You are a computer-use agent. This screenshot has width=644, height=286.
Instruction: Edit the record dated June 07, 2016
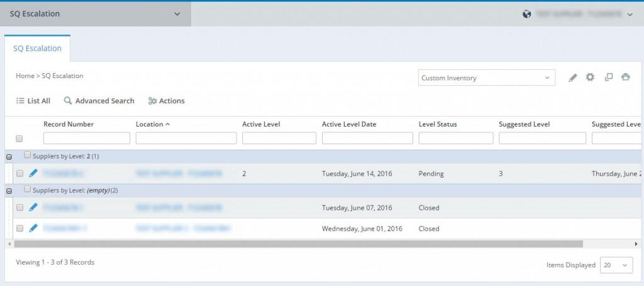33,207
